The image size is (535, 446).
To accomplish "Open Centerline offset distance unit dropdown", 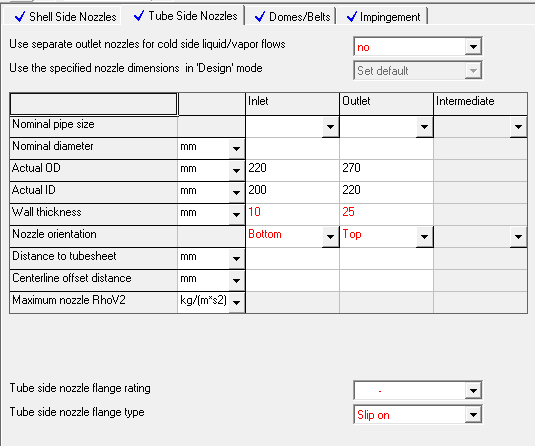I will pyautogui.click(x=236, y=281).
